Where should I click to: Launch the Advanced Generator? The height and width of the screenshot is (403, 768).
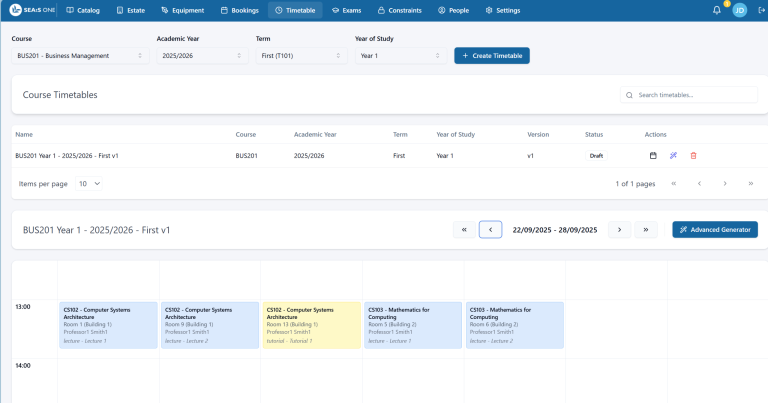(714, 230)
